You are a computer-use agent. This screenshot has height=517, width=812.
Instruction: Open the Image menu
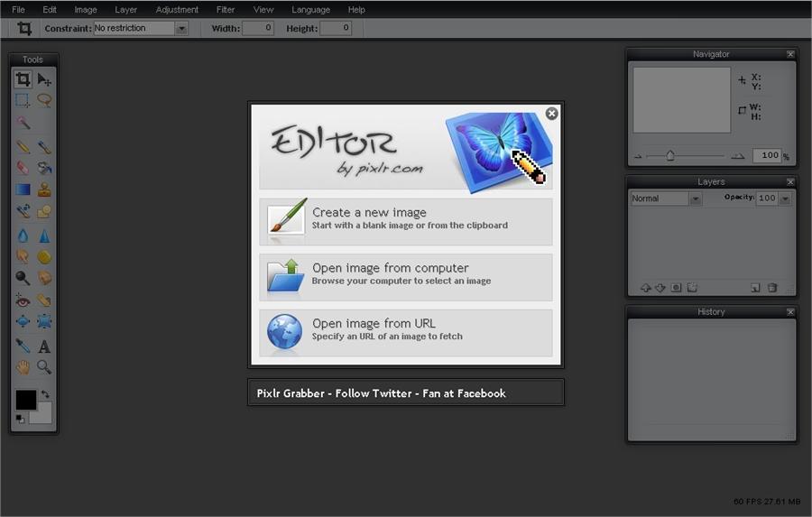[x=86, y=9]
